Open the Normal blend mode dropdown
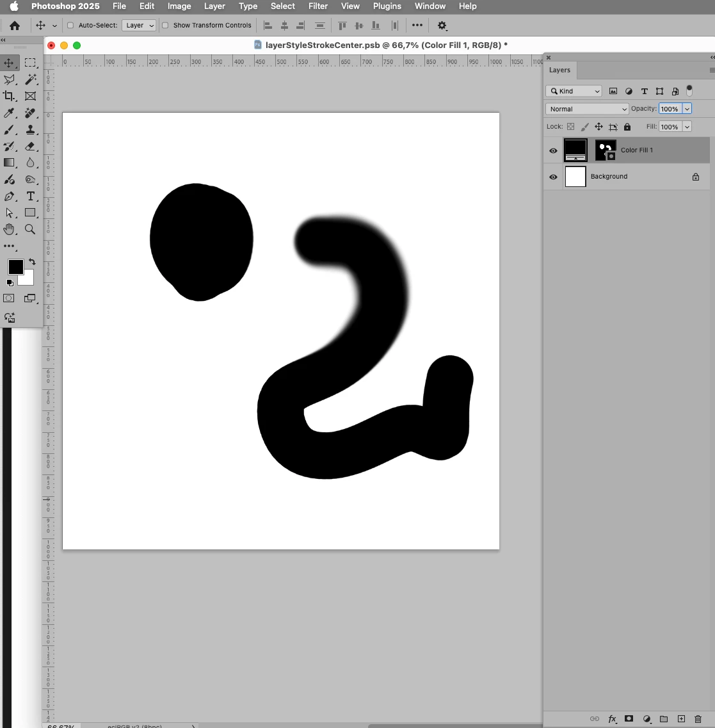Image resolution: width=715 pixels, height=728 pixels. click(588, 109)
